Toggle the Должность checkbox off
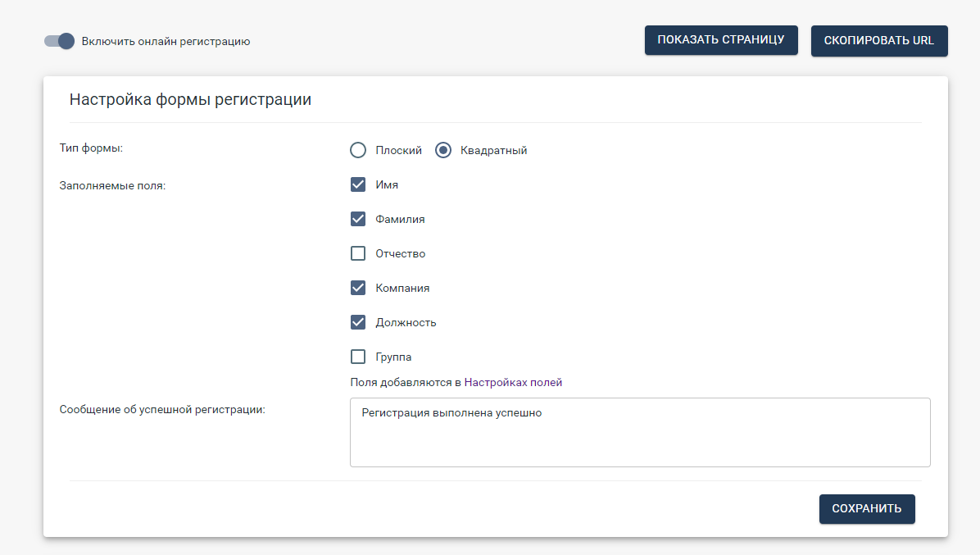Screen dimensions: 980x555 click(x=358, y=322)
